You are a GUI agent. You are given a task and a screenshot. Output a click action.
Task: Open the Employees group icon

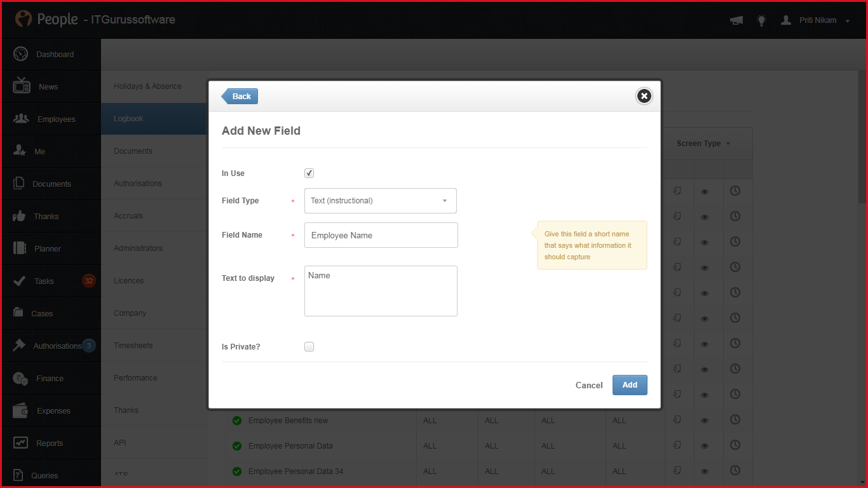click(x=21, y=119)
